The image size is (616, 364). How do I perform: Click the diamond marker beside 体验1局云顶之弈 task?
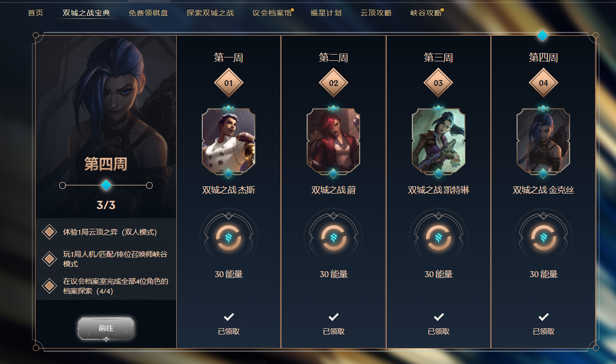(49, 232)
